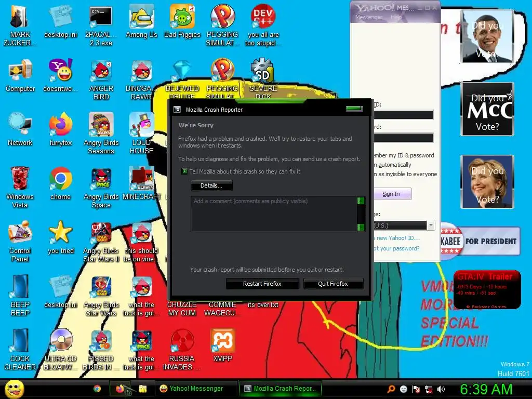Viewport: 532px width, 399px height.
Task: Click the Chrome icon pinned on the taskbar
Action: (x=97, y=389)
